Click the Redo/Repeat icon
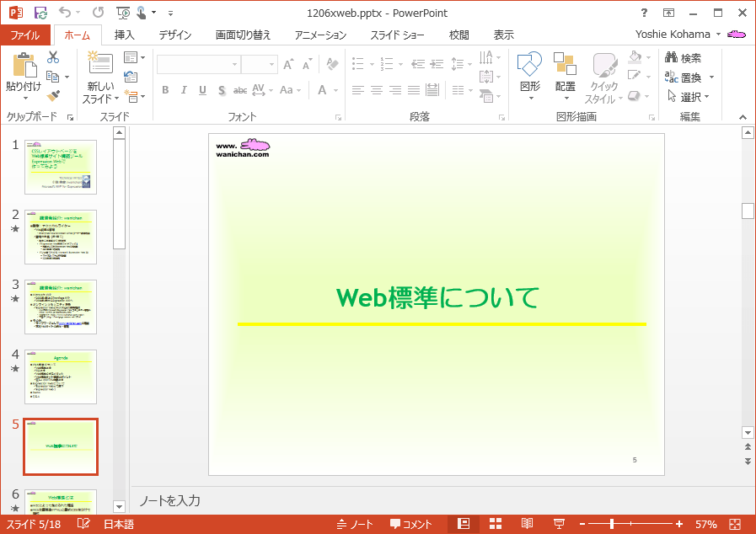The width and height of the screenshot is (756, 534). click(99, 13)
